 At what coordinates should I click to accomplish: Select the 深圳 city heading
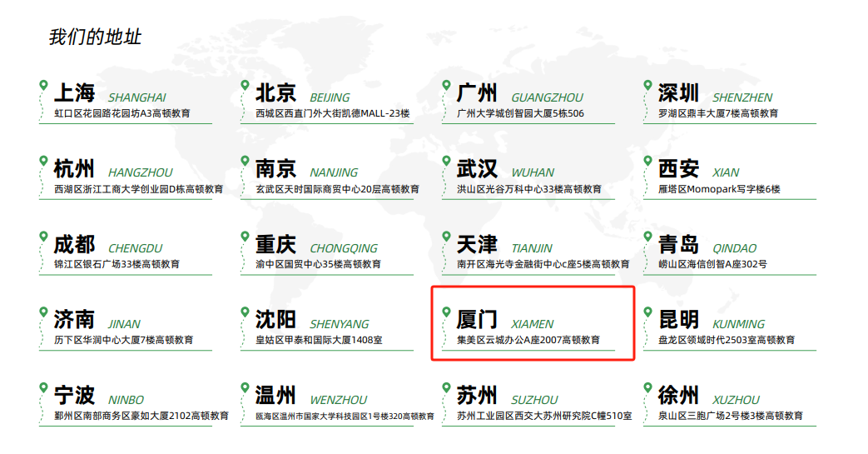coord(679,92)
